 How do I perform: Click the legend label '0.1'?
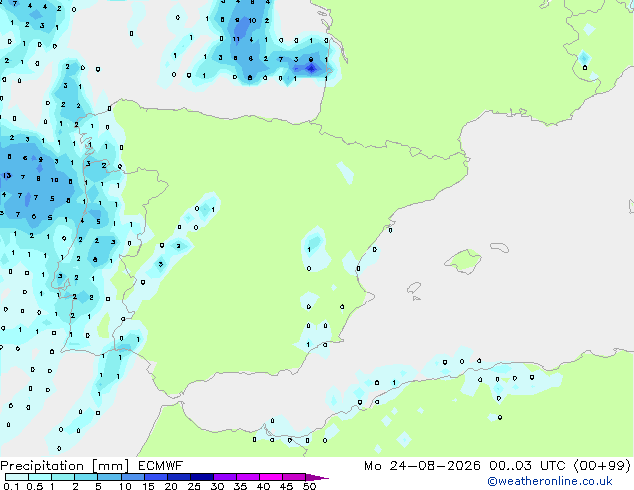click(x=12, y=486)
